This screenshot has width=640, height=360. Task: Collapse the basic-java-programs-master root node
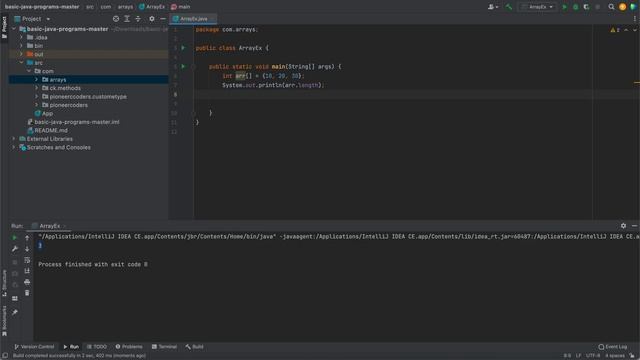coord(14,29)
